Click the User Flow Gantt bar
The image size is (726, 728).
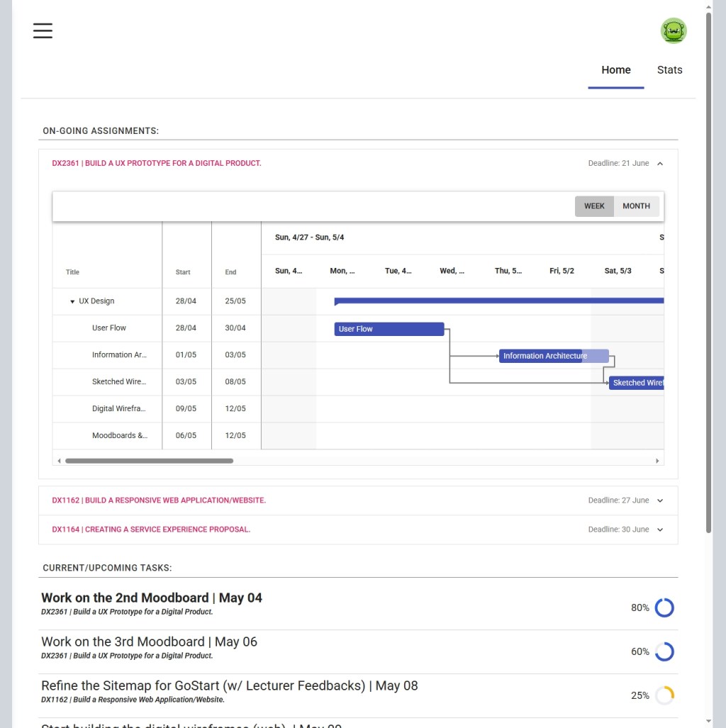(x=389, y=329)
